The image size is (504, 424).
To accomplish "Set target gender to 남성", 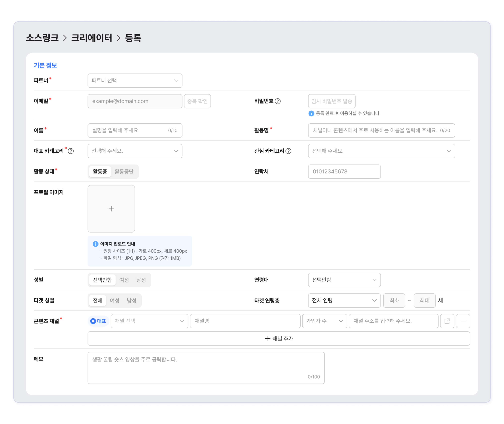I will click(131, 300).
